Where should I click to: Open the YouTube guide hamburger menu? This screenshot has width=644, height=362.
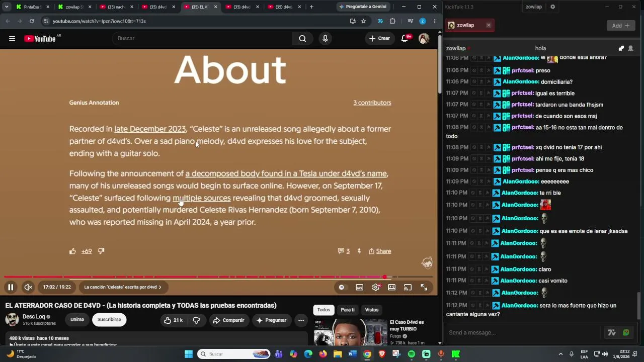pyautogui.click(x=12, y=39)
